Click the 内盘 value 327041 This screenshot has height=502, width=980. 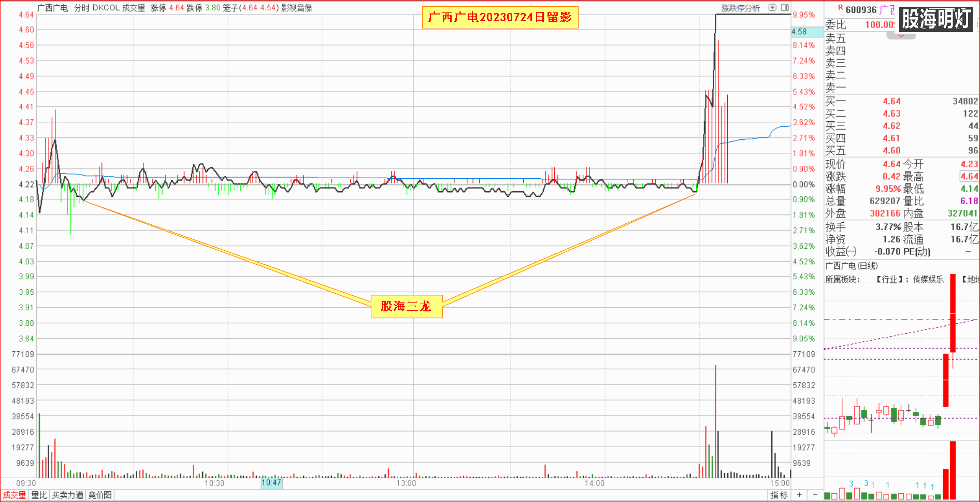coord(963,213)
